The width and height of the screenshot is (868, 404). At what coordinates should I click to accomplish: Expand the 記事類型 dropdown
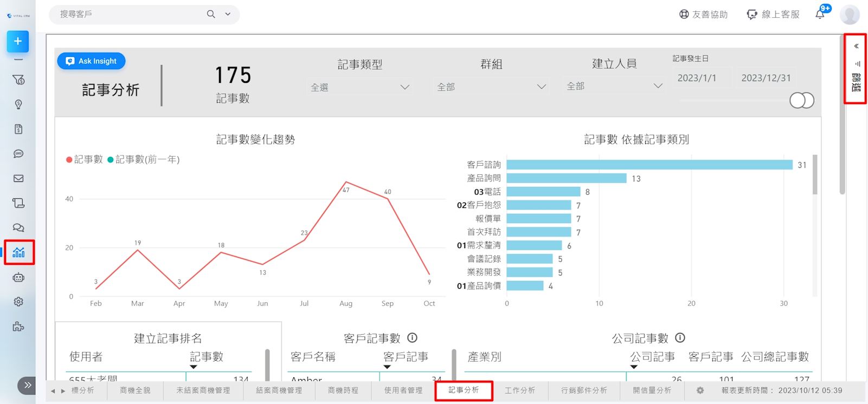359,87
